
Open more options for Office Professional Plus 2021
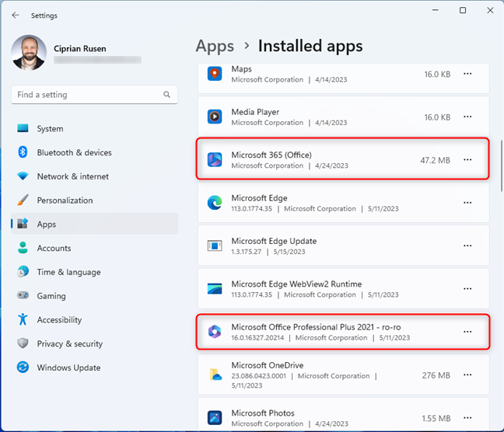[x=467, y=332]
